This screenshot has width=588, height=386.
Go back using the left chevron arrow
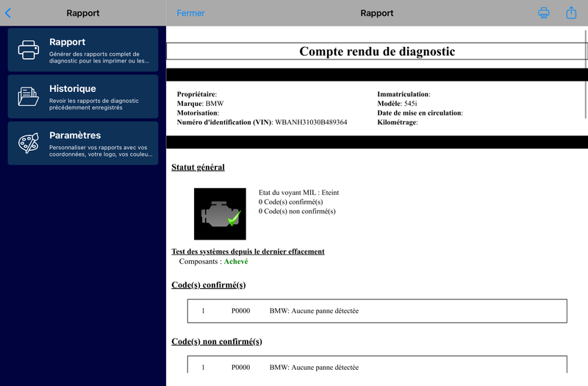click(x=8, y=13)
